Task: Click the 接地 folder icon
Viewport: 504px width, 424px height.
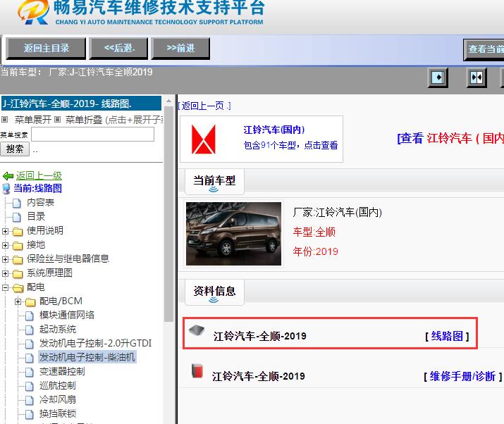Action: click(x=18, y=245)
